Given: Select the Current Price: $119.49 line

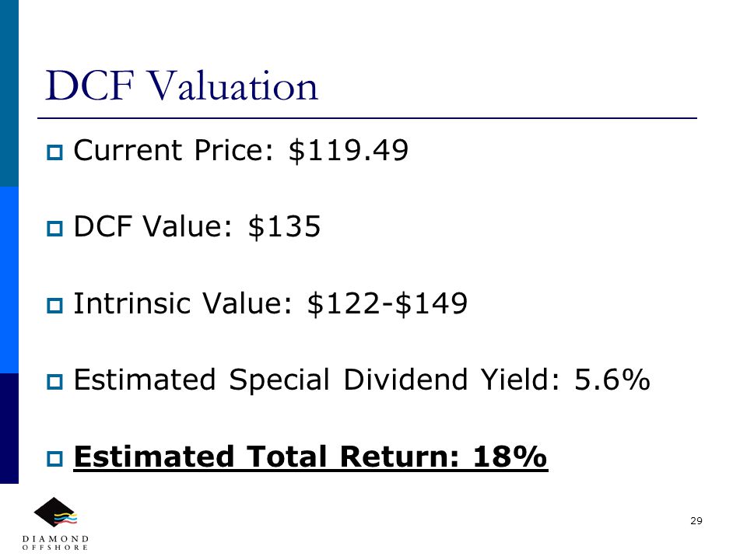Looking at the screenshot, I should pyautogui.click(x=240, y=150).
